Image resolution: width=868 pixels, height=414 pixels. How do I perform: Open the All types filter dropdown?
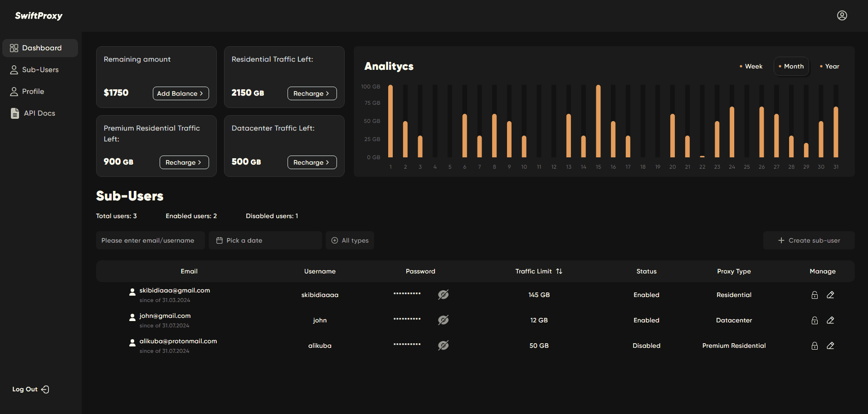[350, 240]
